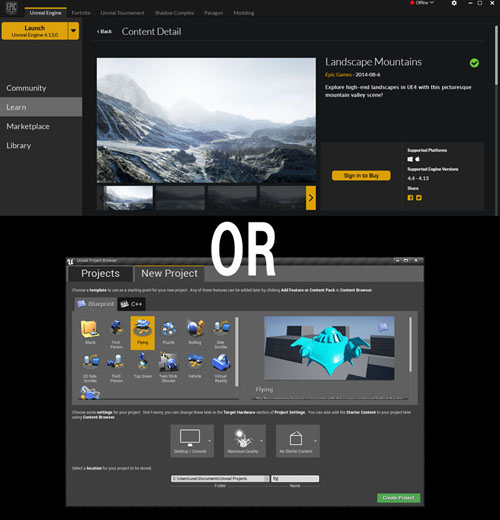Select the Blueprint template tab

click(96, 304)
